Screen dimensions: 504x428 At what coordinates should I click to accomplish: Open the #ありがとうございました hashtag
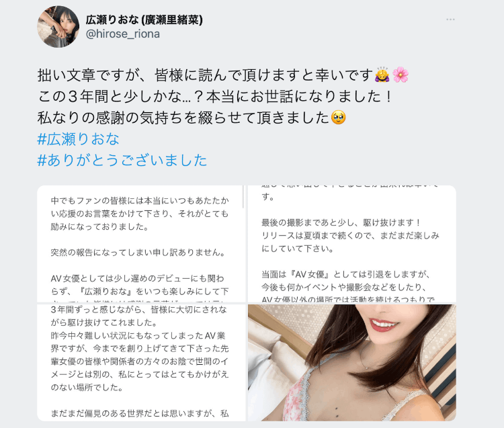pos(122,160)
